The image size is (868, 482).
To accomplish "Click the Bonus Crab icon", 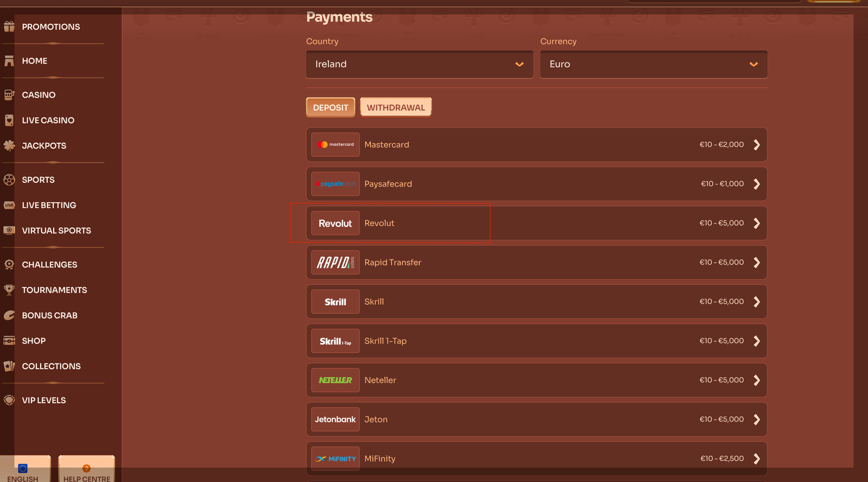I will [x=9, y=315].
